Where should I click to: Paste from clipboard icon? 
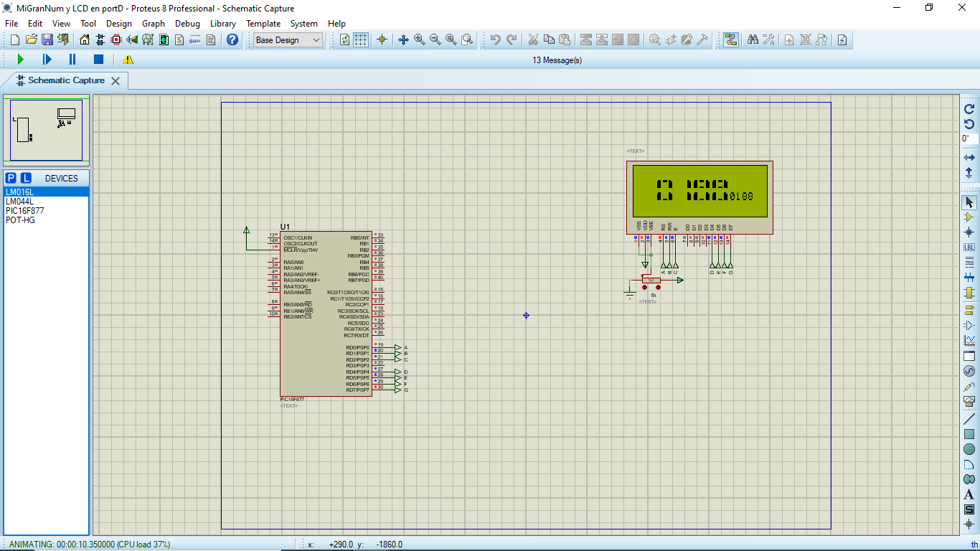[565, 40]
